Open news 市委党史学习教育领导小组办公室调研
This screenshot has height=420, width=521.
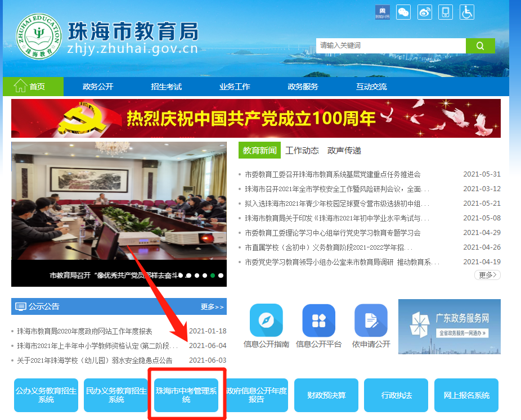pos(342,262)
